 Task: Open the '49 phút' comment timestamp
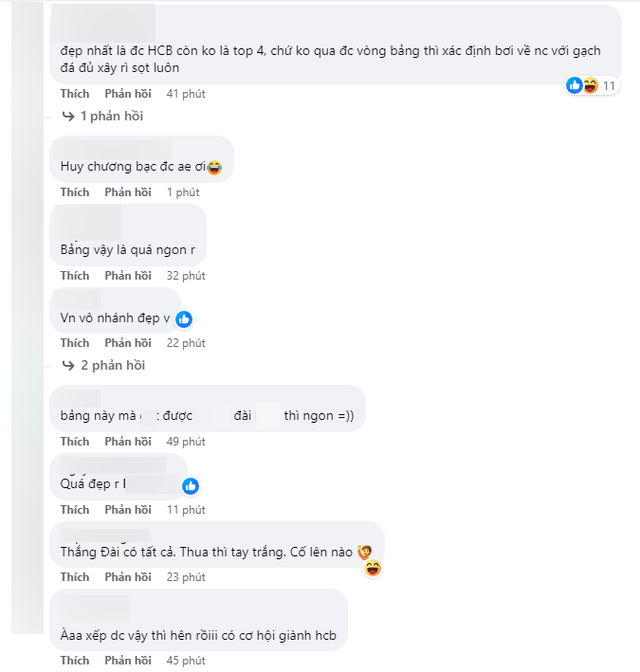pos(185,441)
